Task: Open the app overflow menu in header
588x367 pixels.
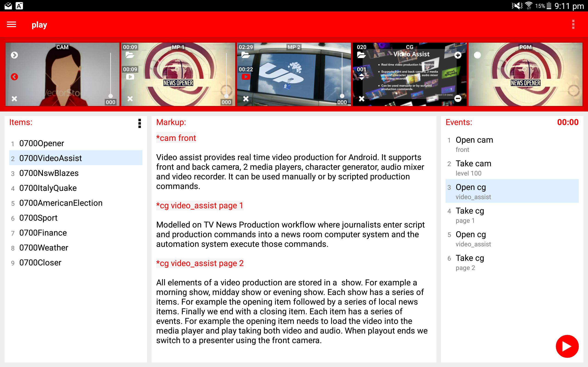Action: click(x=573, y=25)
